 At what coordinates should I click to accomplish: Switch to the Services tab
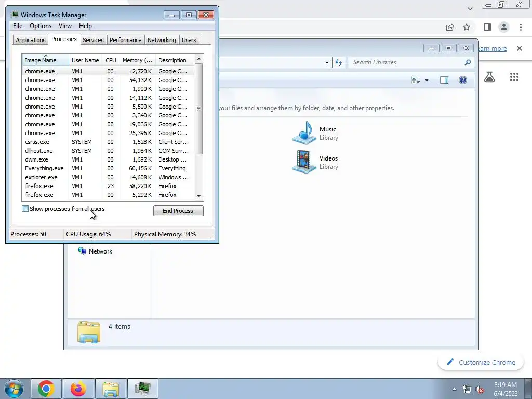pyautogui.click(x=93, y=40)
